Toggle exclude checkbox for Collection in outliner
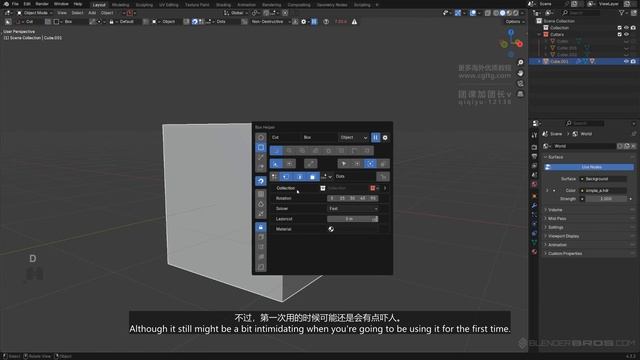640x360 pixels. click(620, 28)
